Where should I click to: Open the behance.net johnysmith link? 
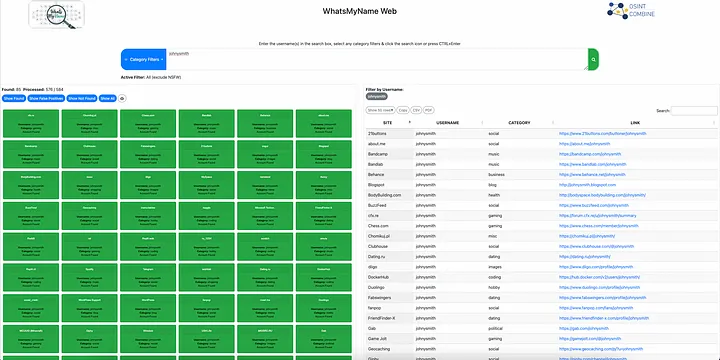592,174
